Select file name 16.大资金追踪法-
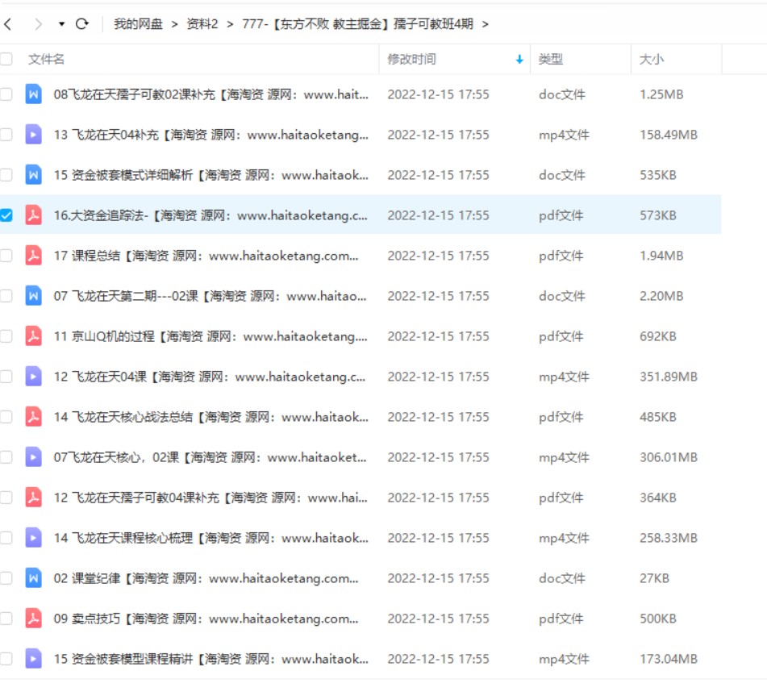 (211, 215)
